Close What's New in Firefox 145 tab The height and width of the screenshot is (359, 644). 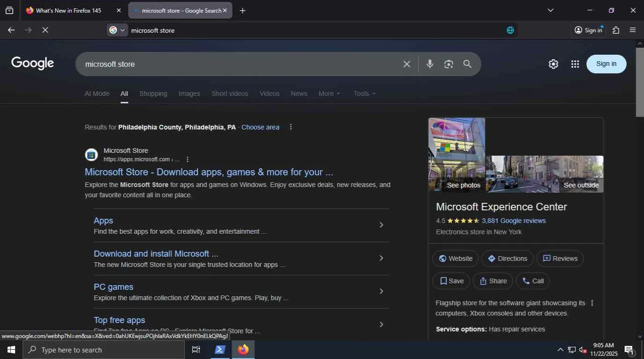coord(118,10)
